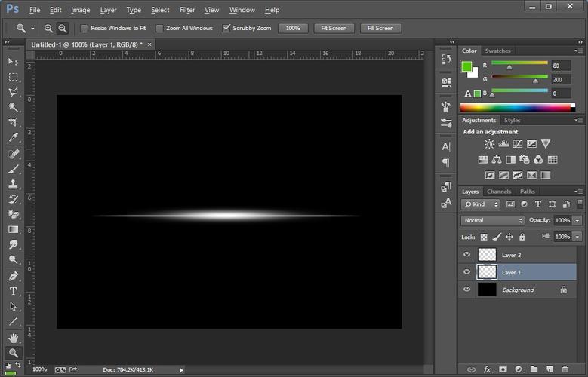Click the green foreground color swatch
This screenshot has height=377, width=588.
[467, 66]
